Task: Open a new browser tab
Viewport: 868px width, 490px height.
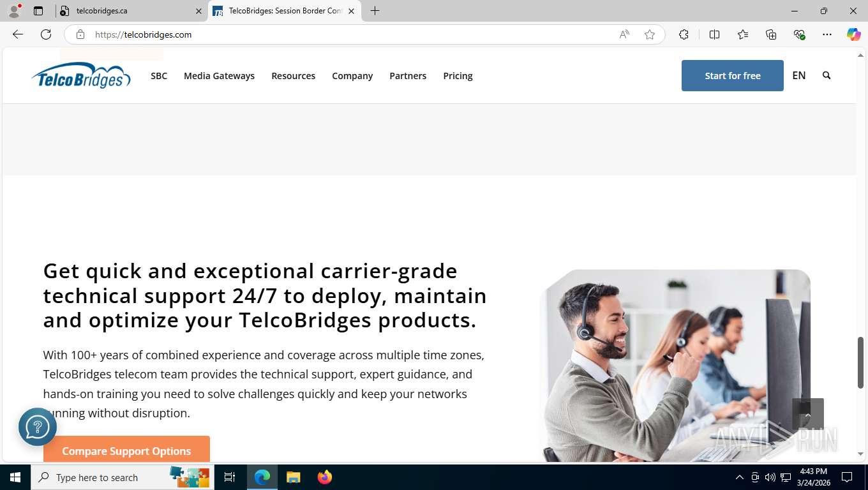Action: coord(375,11)
